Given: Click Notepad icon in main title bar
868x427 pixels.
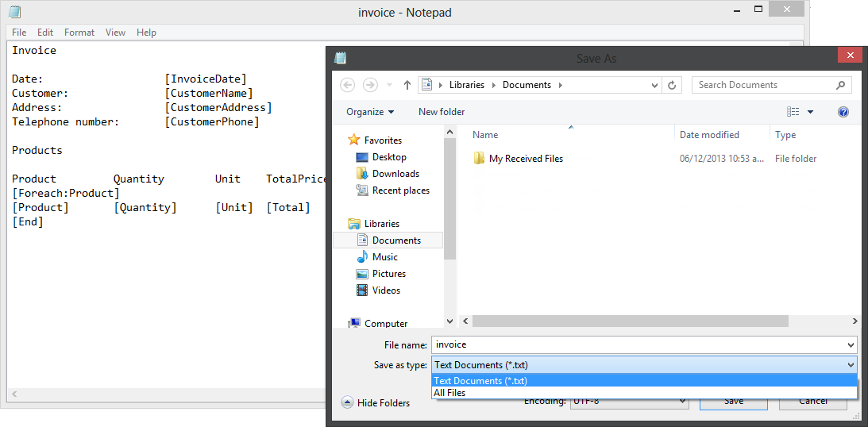Looking at the screenshot, I should pos(15,12).
